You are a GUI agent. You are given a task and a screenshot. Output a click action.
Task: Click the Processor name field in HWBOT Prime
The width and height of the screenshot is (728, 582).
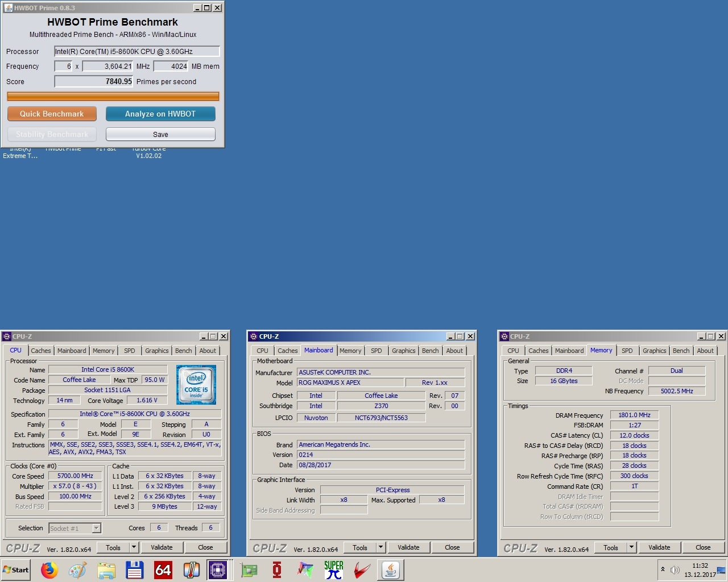(x=136, y=51)
